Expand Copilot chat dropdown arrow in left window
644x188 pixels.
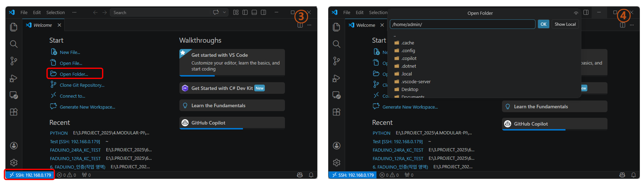click(225, 12)
